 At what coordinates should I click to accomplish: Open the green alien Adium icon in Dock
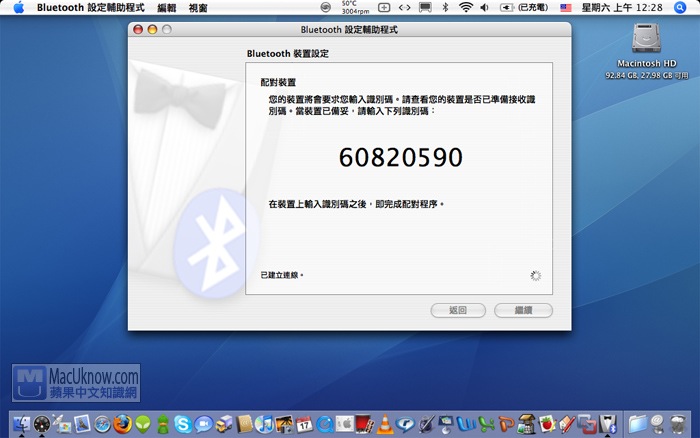[x=143, y=424]
